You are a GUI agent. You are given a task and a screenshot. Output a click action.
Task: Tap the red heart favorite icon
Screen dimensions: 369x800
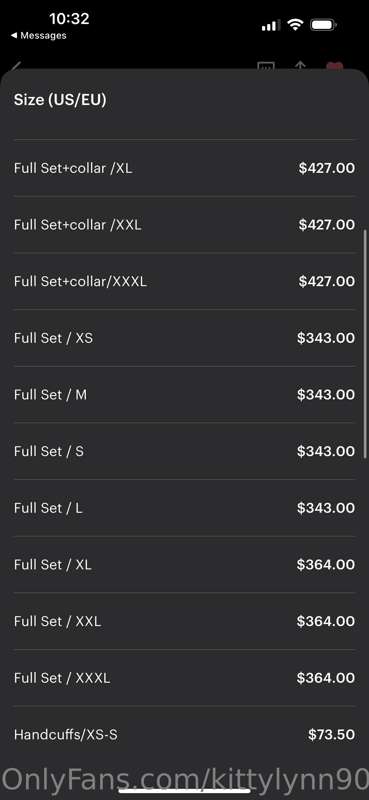click(335, 66)
